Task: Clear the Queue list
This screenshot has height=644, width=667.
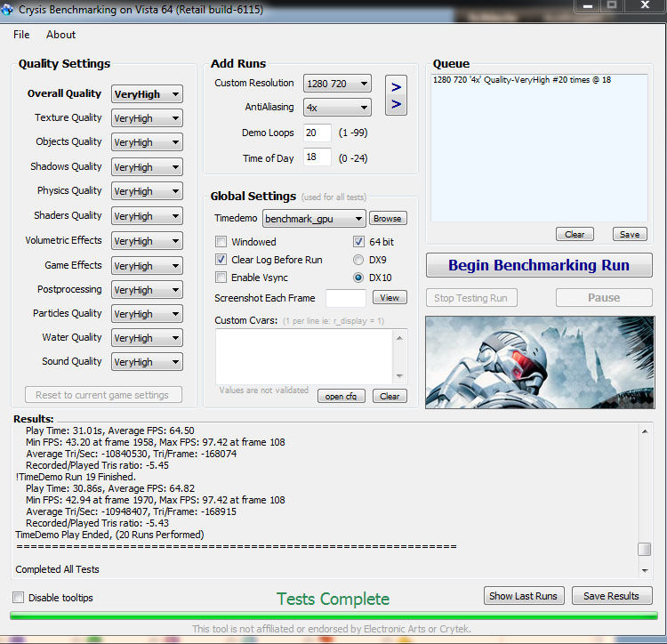Action: coord(575,234)
